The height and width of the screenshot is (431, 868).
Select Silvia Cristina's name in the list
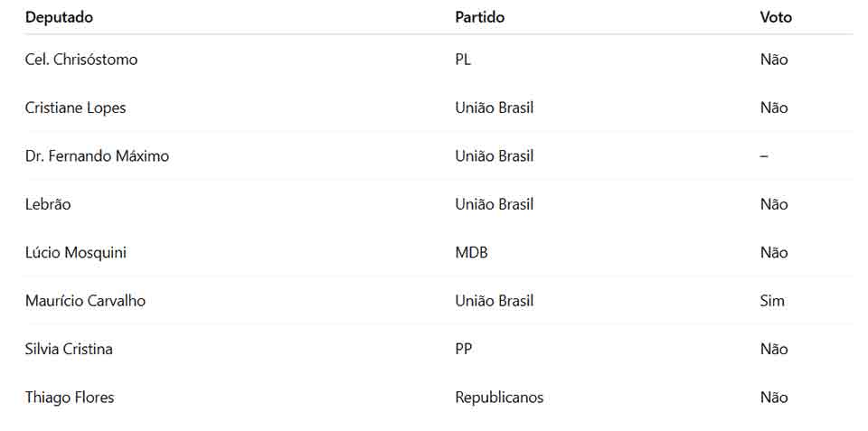click(x=69, y=349)
